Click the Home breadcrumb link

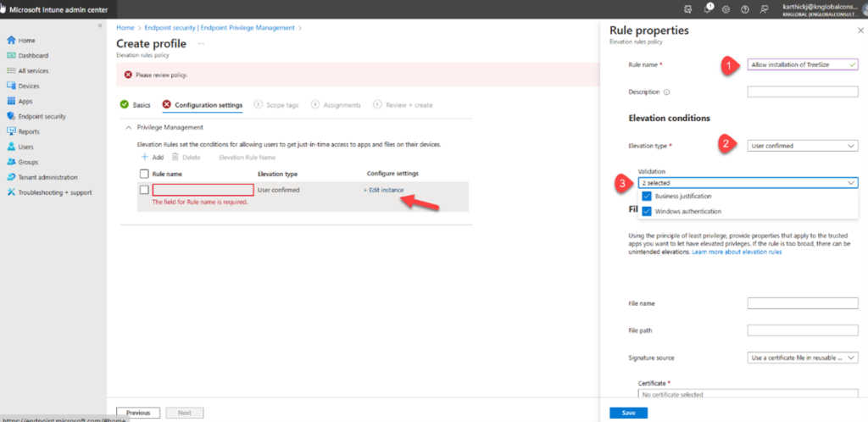pos(125,28)
